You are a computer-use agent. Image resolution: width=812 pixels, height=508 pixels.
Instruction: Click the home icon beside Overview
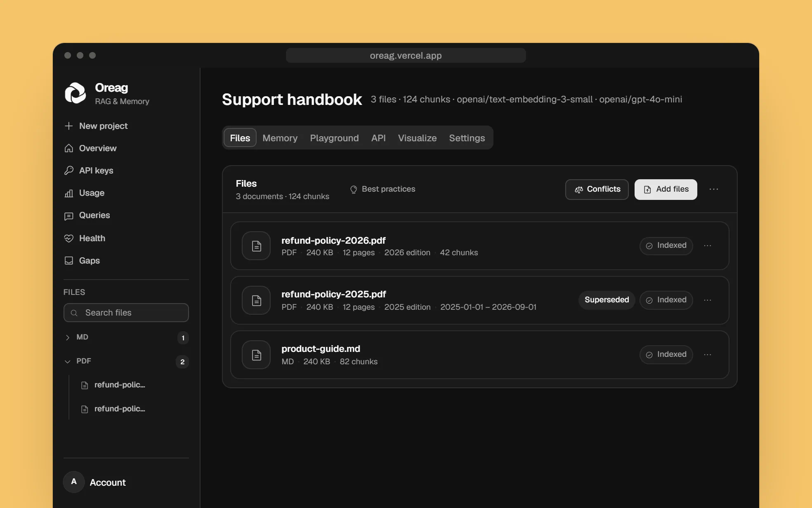pyautogui.click(x=69, y=148)
